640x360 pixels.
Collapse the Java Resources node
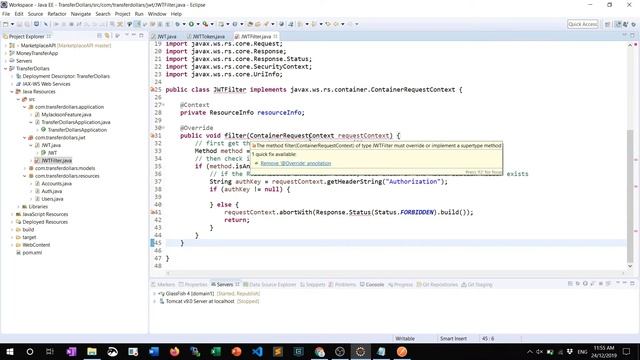click(12, 91)
